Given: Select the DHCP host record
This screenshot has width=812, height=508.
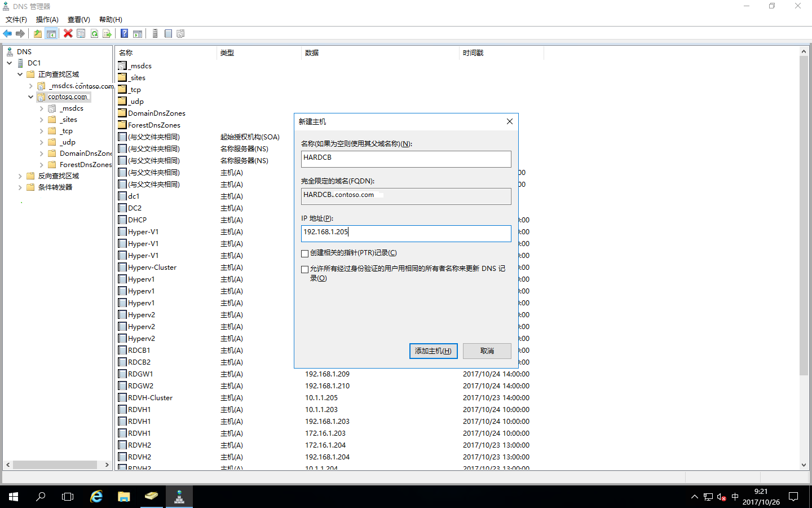Looking at the screenshot, I should point(137,220).
